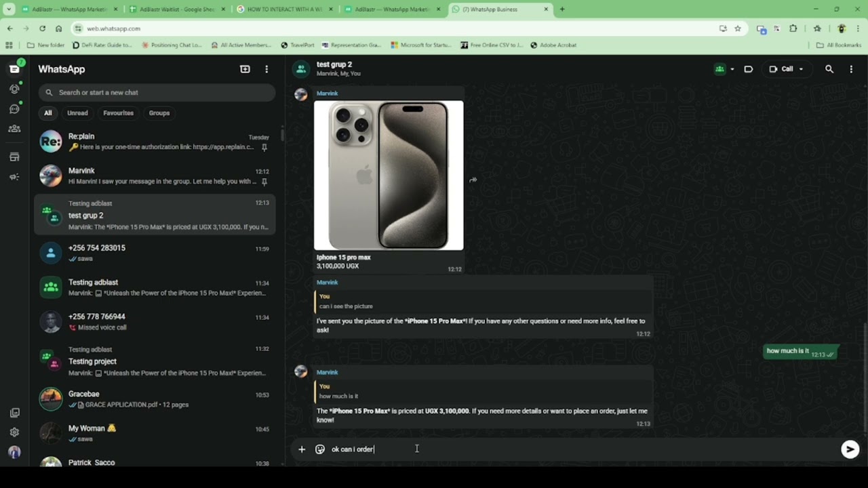Open the Testing project chat

coord(155,361)
